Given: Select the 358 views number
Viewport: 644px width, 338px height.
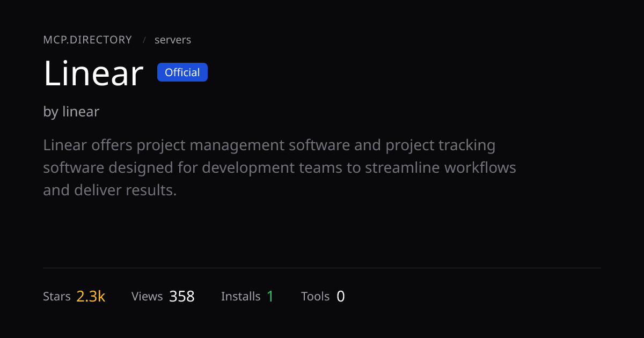Looking at the screenshot, I should (182, 296).
